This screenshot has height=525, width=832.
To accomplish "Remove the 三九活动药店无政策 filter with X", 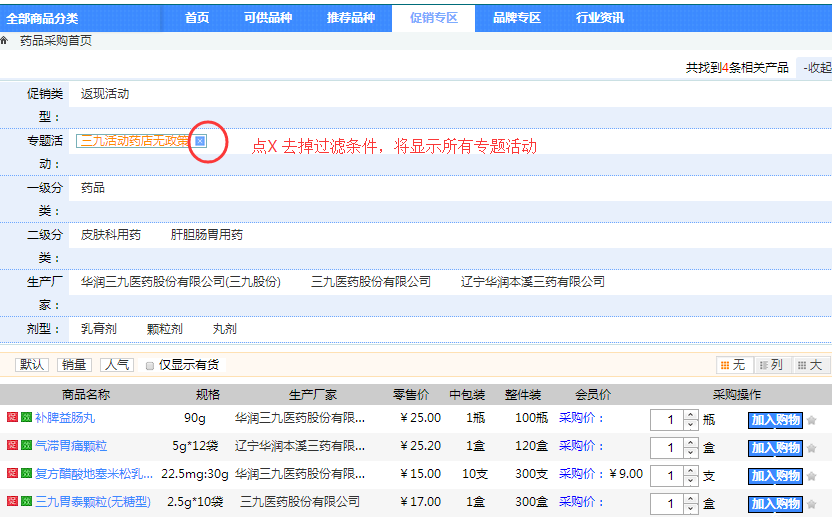I will pyautogui.click(x=200, y=141).
